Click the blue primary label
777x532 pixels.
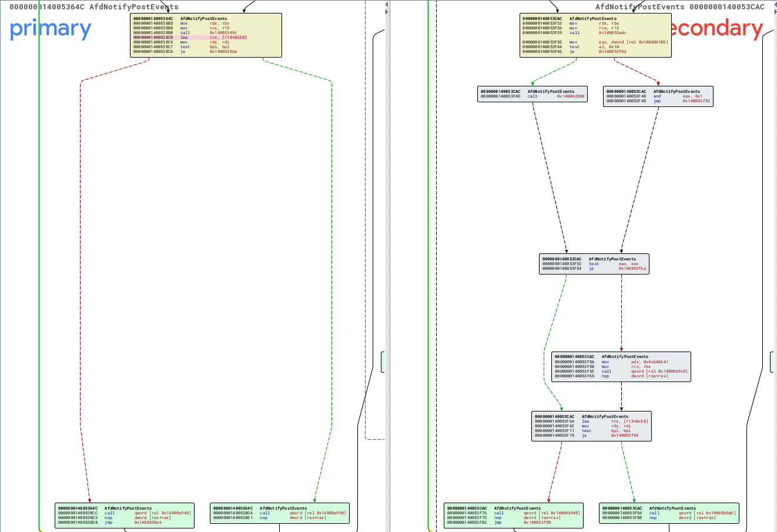pos(51,28)
